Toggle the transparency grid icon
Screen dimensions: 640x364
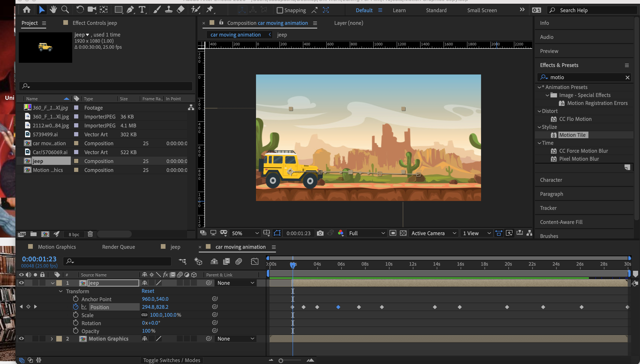(403, 233)
